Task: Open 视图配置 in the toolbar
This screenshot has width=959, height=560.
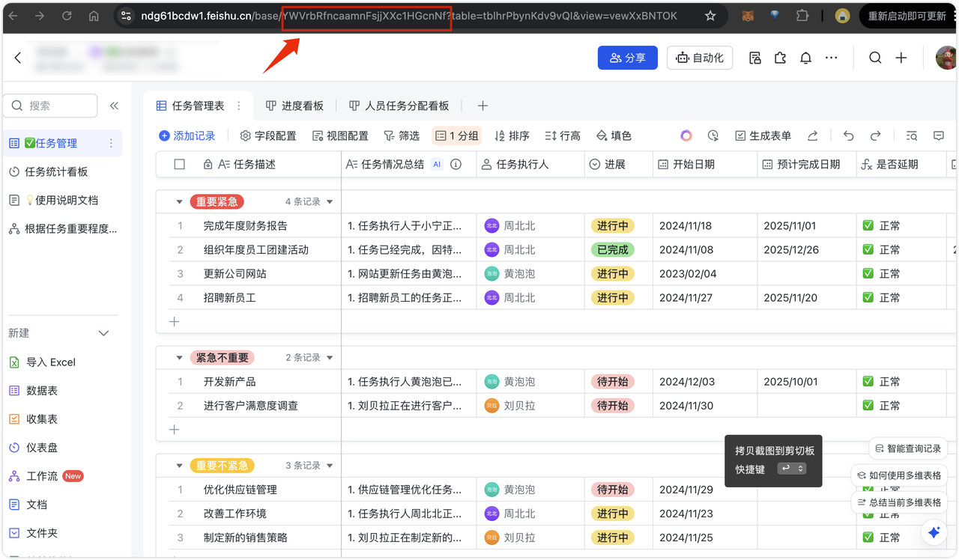Action: pyautogui.click(x=340, y=136)
